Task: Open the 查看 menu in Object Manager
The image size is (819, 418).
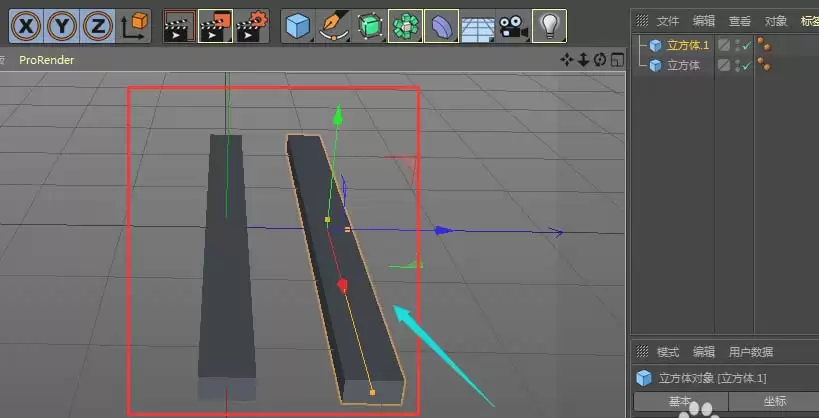Action: point(740,21)
